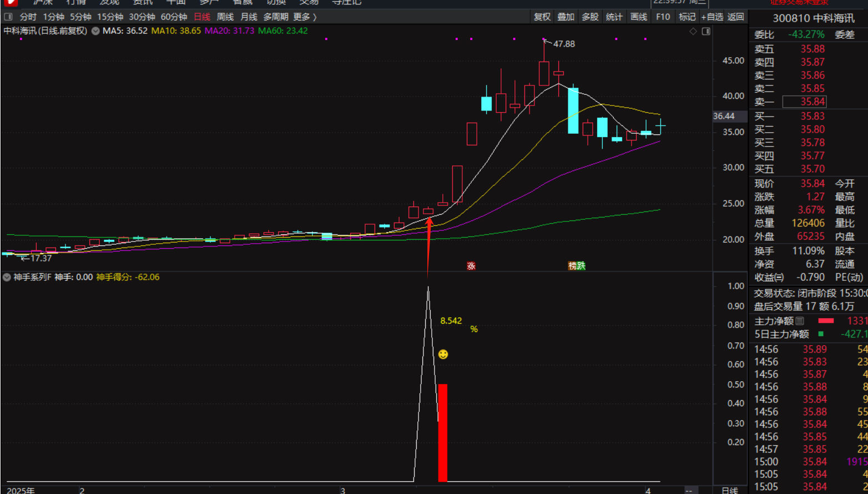Click the list icon next to 主力净额
This screenshot has width=868, height=494.
click(800, 321)
